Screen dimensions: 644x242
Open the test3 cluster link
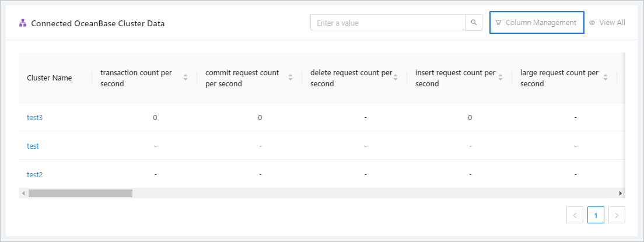pyautogui.click(x=35, y=117)
